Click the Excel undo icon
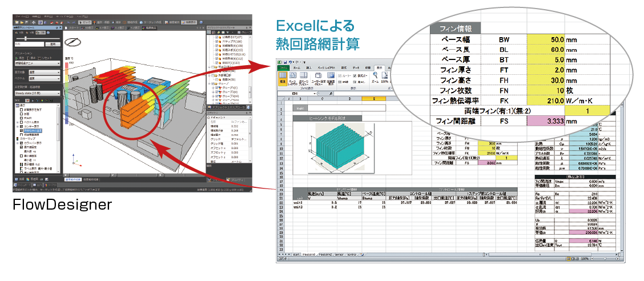The width and height of the screenshot is (644, 281). coord(290,62)
